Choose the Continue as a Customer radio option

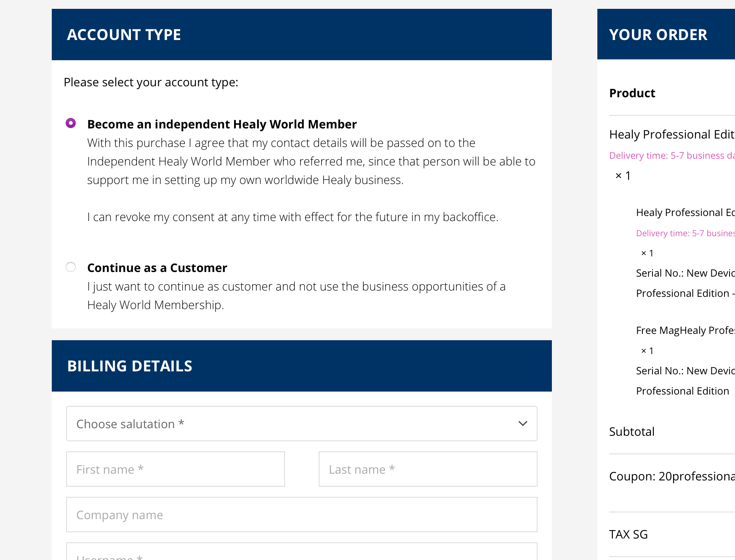(71, 267)
